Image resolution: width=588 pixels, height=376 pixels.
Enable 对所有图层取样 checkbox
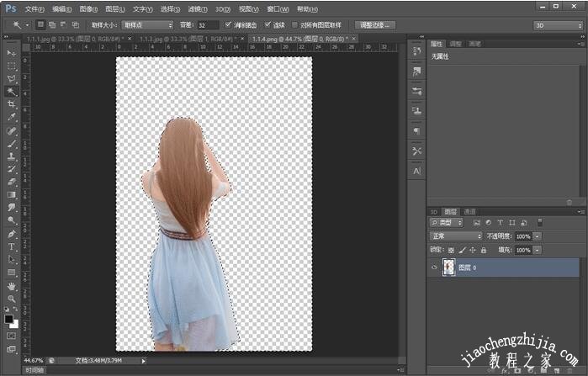(294, 25)
